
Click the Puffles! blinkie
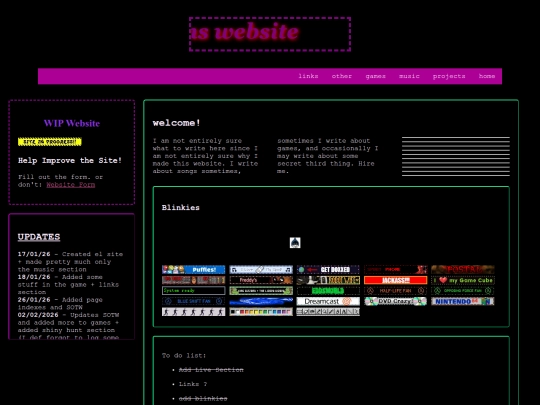point(194,269)
